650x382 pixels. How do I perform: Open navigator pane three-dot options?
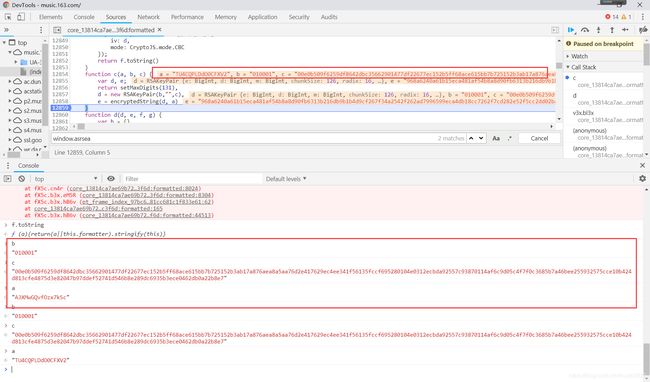pyautogui.click(x=41, y=30)
